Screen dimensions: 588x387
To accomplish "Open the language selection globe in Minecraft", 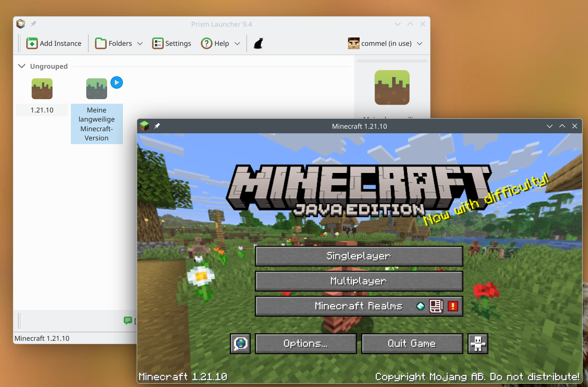I will click(x=240, y=343).
